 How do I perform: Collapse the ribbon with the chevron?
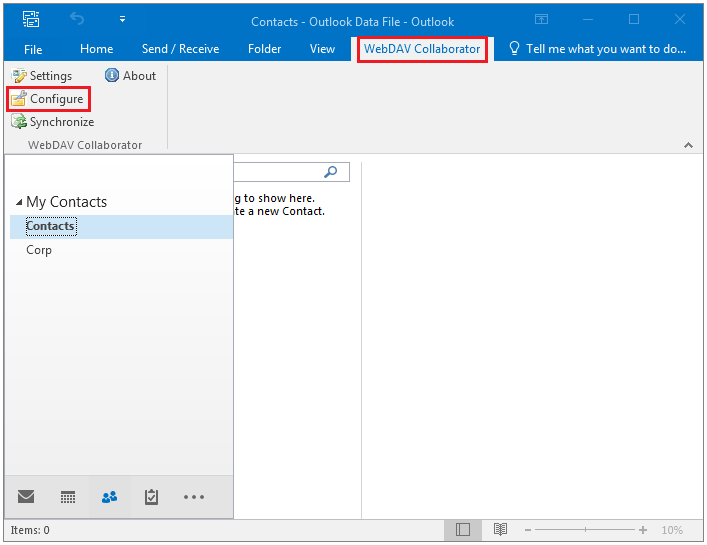click(688, 145)
